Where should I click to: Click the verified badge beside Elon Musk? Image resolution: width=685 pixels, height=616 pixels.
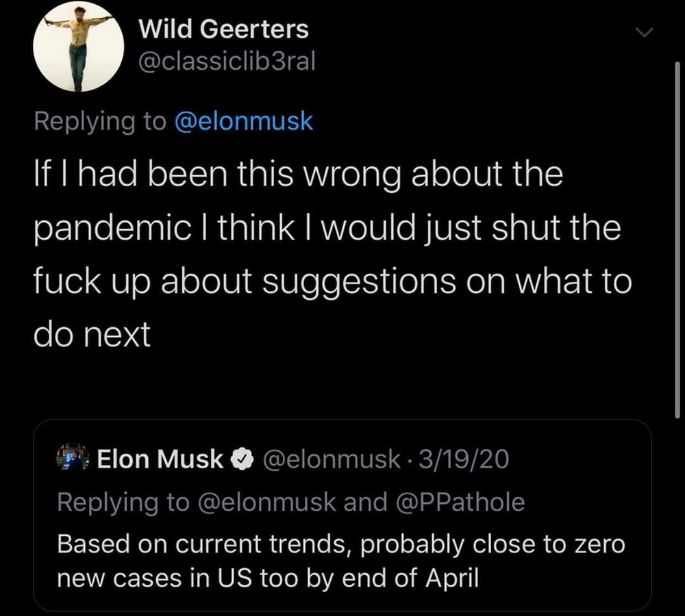(x=241, y=460)
